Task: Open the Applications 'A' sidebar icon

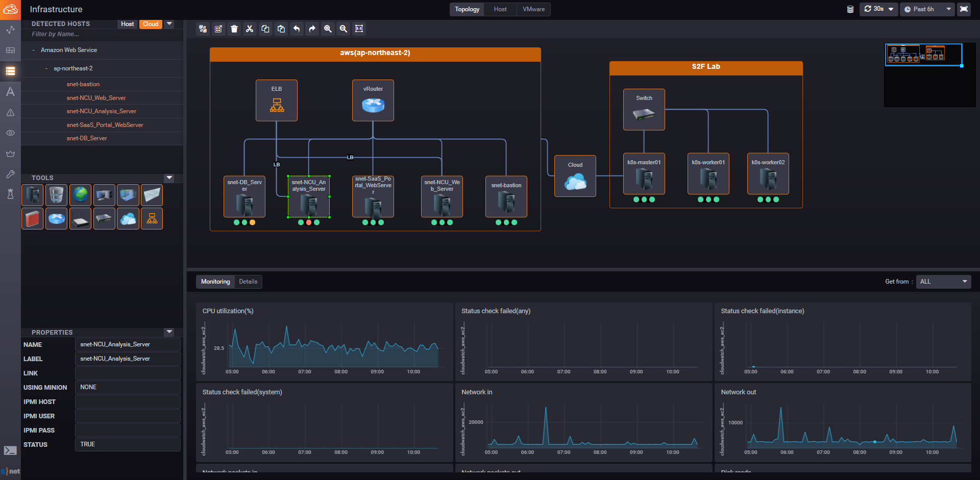Action: coord(10,92)
